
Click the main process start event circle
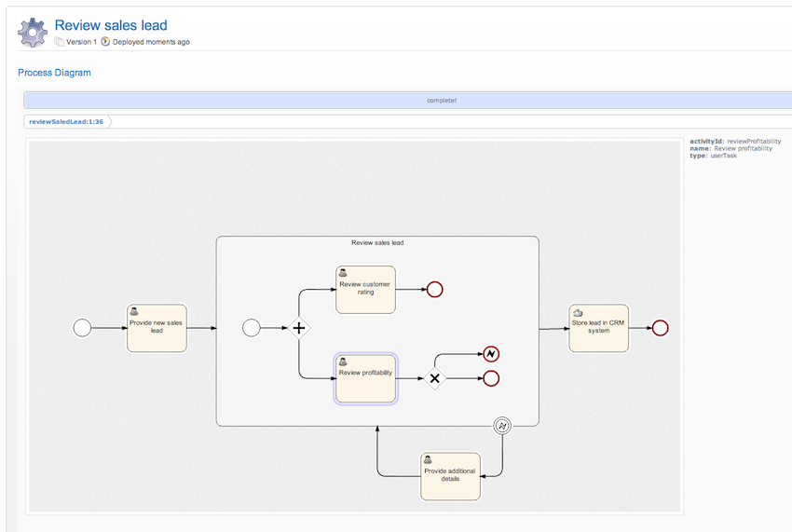pos(82,328)
